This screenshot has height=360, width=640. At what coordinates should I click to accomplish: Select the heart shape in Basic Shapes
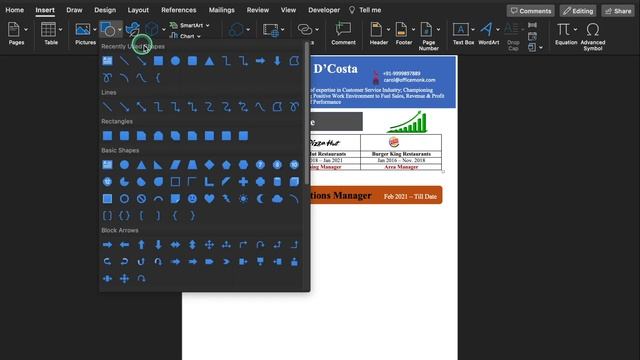[209, 199]
